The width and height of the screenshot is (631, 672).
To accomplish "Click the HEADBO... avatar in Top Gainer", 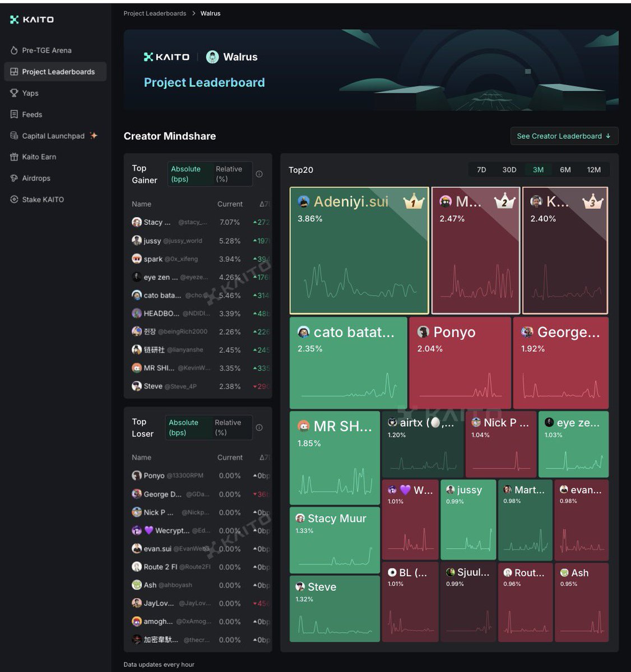I will click(x=137, y=313).
